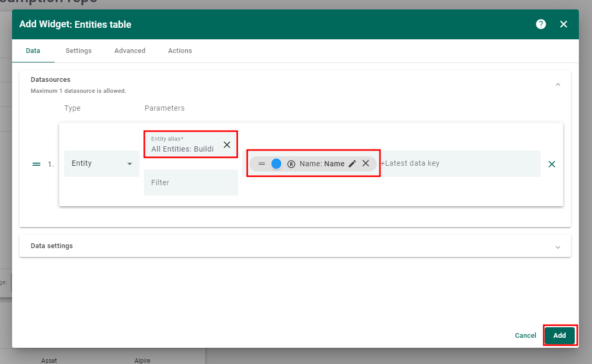Open the help icon in dialog header

tap(541, 24)
